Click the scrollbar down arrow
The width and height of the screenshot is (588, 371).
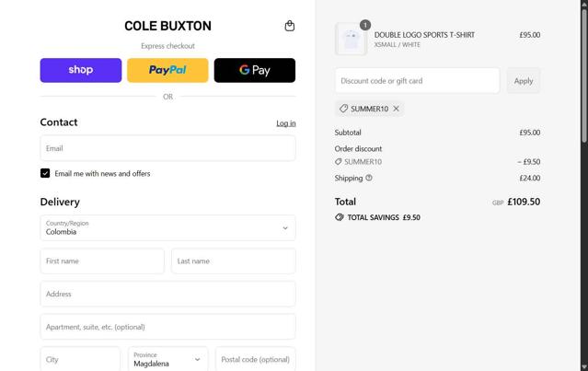point(584,366)
